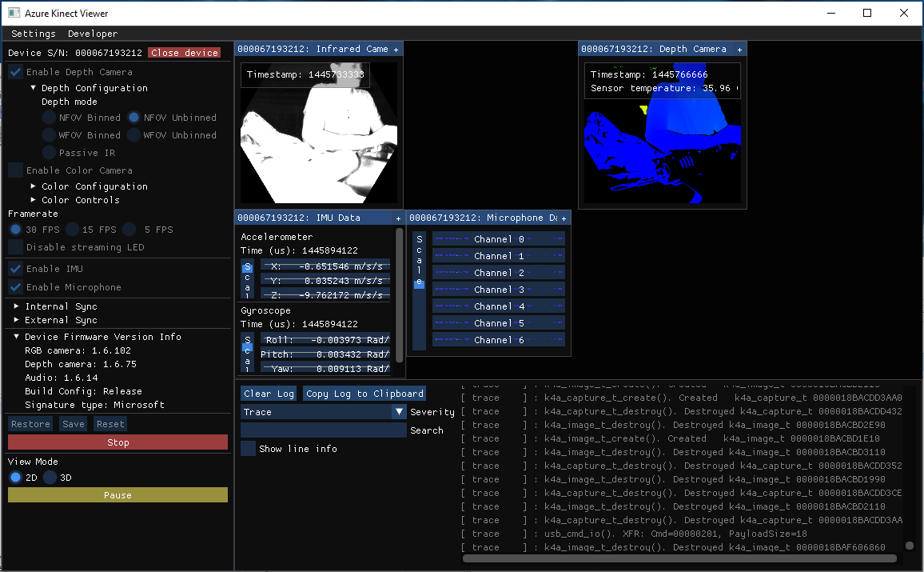Click the Depth camera image view
Image resolution: width=924 pixels, height=572 pixels.
[663, 133]
